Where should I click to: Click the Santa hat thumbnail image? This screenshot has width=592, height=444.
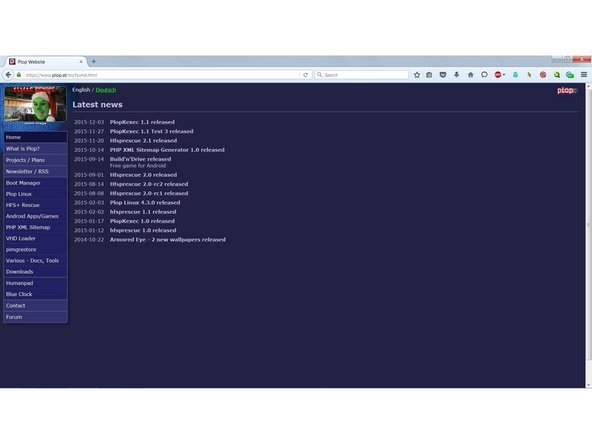point(35,105)
